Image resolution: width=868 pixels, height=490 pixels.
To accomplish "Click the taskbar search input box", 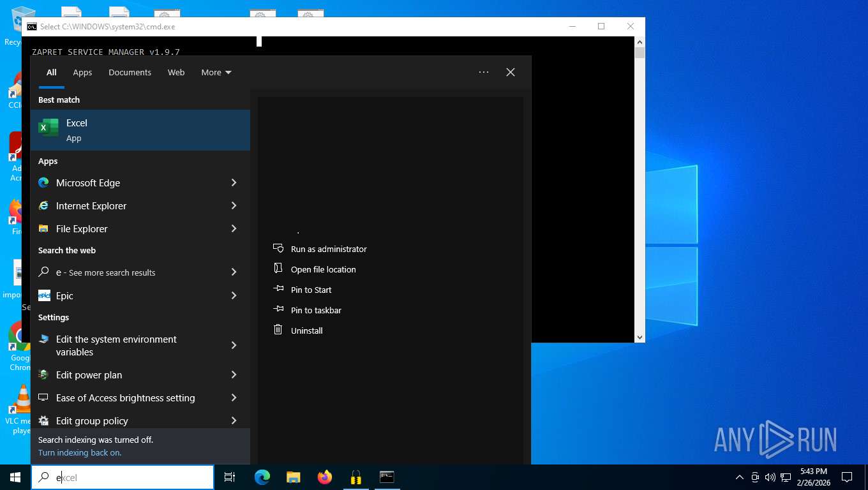I will coord(123,477).
